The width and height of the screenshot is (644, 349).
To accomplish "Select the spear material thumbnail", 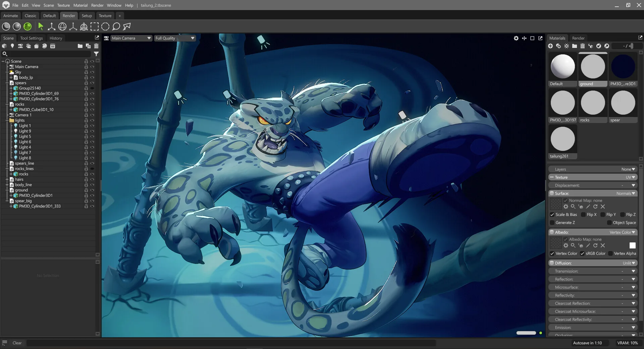I will (x=623, y=106).
